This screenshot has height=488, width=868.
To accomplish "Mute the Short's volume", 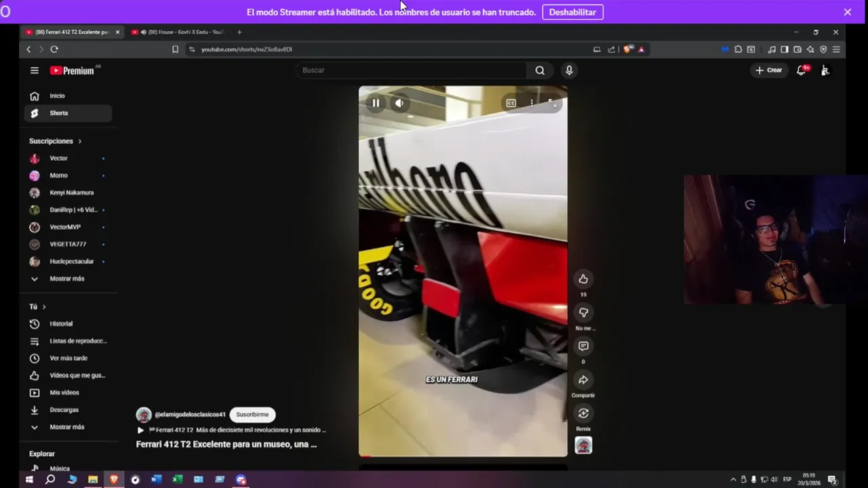I will pyautogui.click(x=399, y=103).
